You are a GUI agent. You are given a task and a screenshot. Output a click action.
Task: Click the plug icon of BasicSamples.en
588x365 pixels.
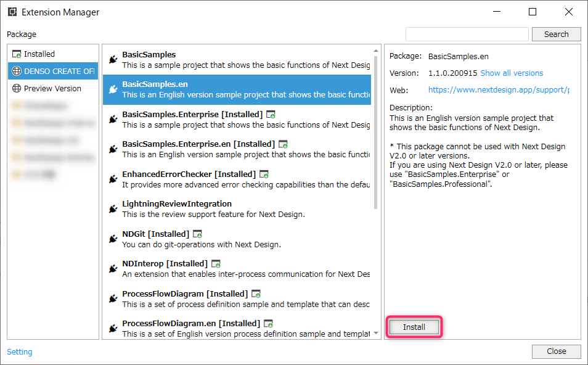click(113, 89)
